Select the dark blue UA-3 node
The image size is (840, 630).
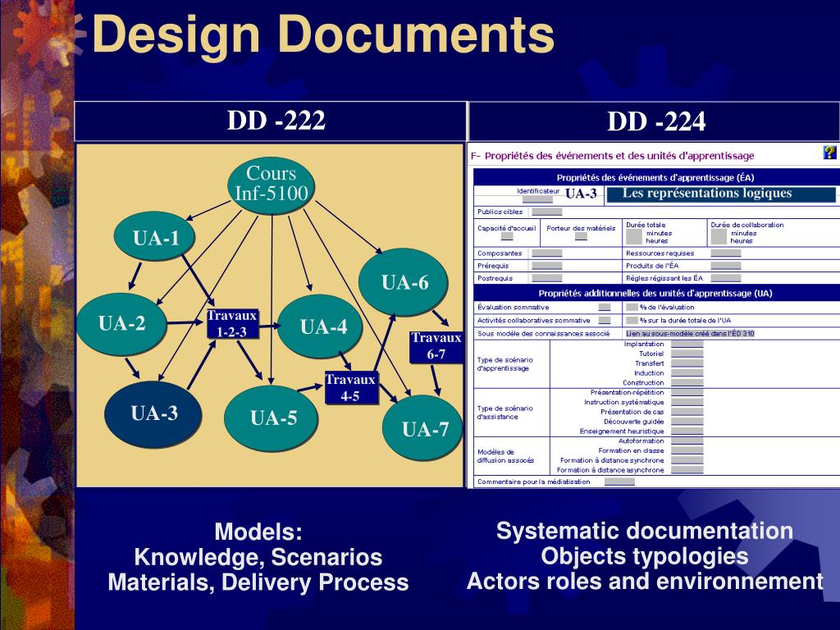pos(153,413)
